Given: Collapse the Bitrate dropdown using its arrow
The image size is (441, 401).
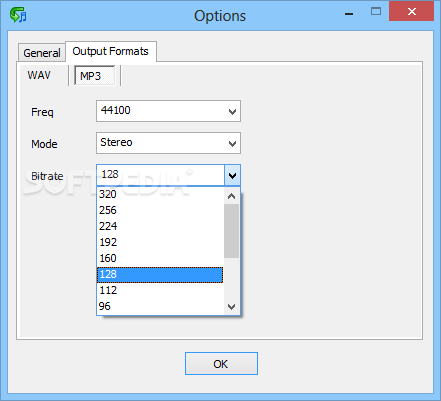Looking at the screenshot, I should click(232, 175).
